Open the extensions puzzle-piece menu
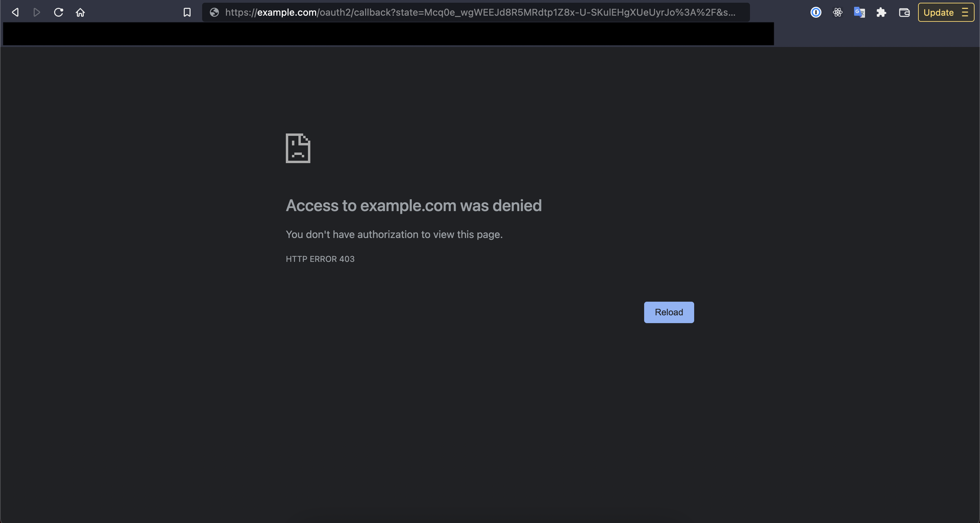The image size is (980, 523). tap(881, 12)
